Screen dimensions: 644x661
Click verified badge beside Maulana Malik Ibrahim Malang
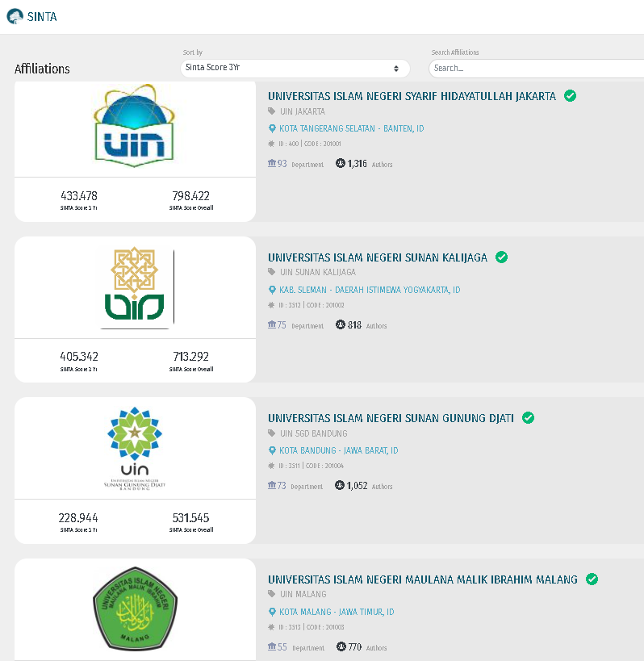tap(592, 579)
